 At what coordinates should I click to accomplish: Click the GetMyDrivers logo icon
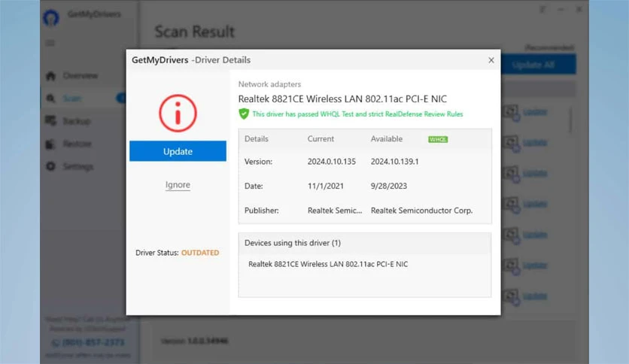[51, 18]
